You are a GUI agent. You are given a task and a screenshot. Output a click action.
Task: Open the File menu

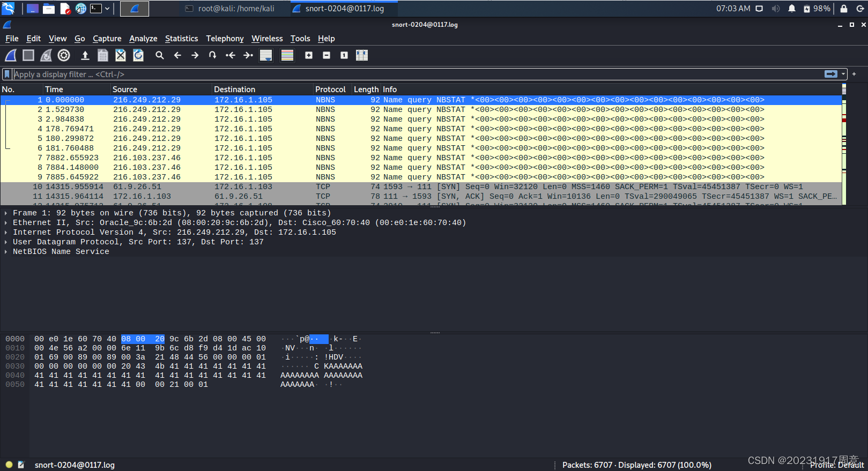point(12,39)
